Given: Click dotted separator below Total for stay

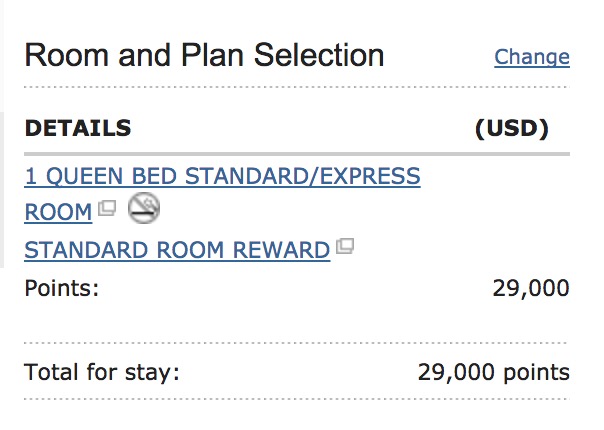Looking at the screenshot, I should pos(296,400).
